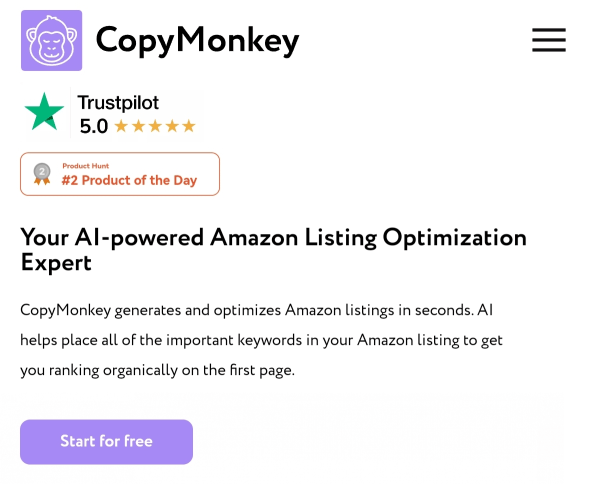600x484 pixels.
Task: Click the word 'Expert' in the heading
Action: (x=56, y=263)
